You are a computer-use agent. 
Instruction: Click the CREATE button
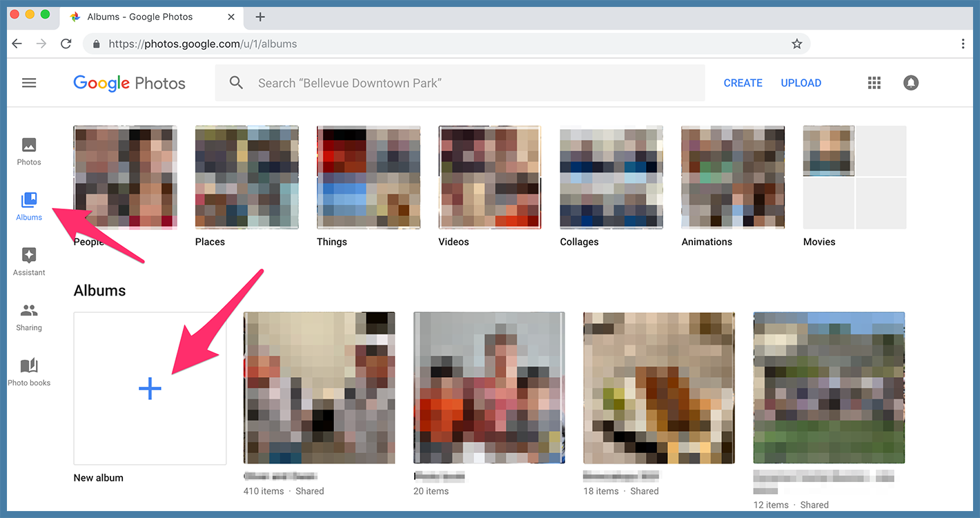tap(743, 82)
